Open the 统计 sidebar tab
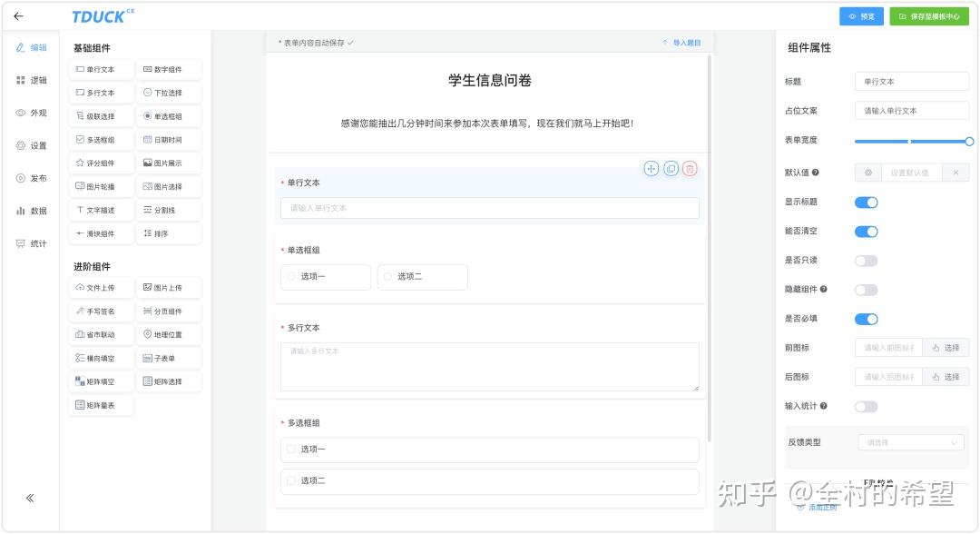This screenshot has width=980, height=534. [x=31, y=243]
